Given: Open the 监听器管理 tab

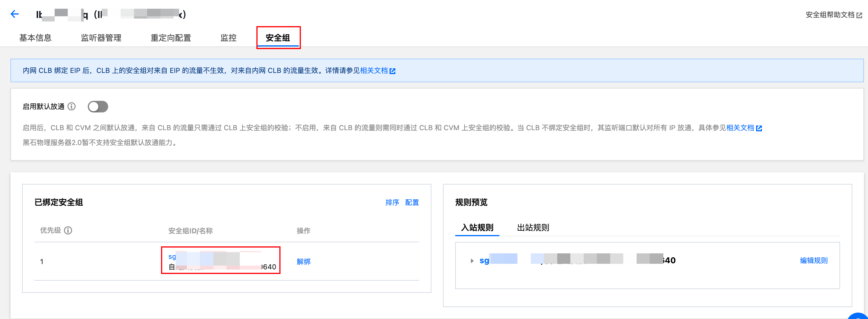Looking at the screenshot, I should coord(101,38).
